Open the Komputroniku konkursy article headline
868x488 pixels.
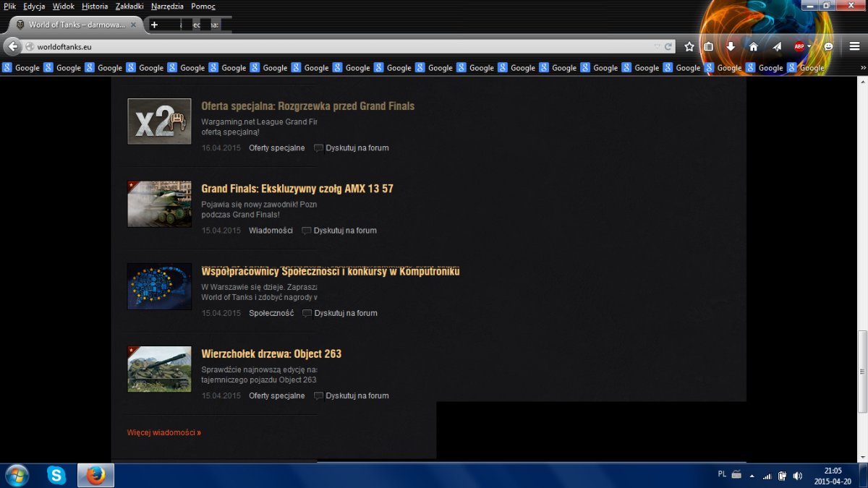331,271
